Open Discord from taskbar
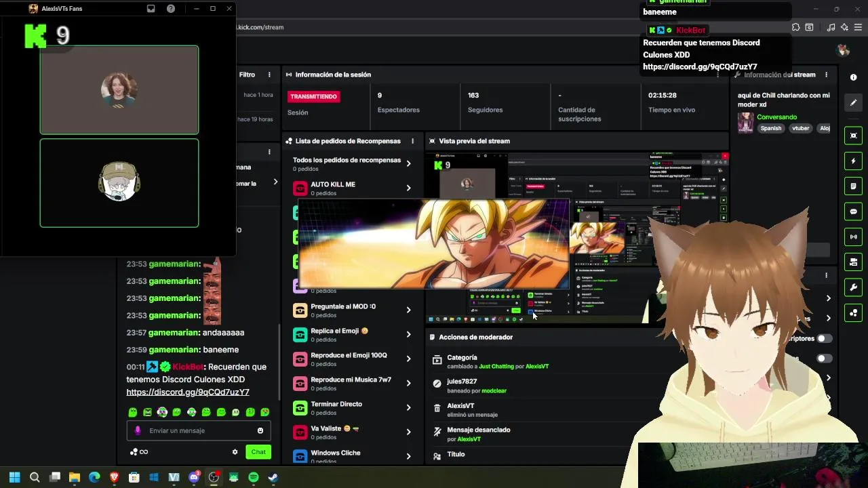This screenshot has height=488, width=868. pyautogui.click(x=194, y=477)
